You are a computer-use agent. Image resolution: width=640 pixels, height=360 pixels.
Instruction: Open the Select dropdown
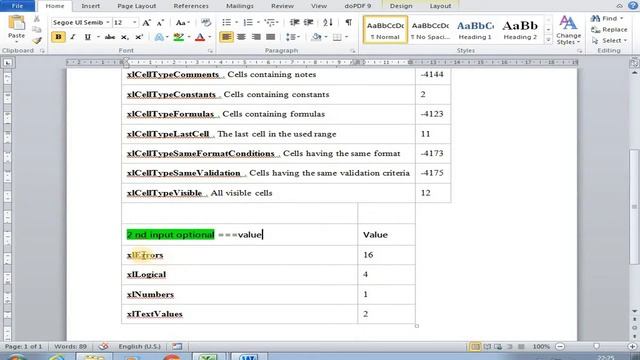[609, 40]
